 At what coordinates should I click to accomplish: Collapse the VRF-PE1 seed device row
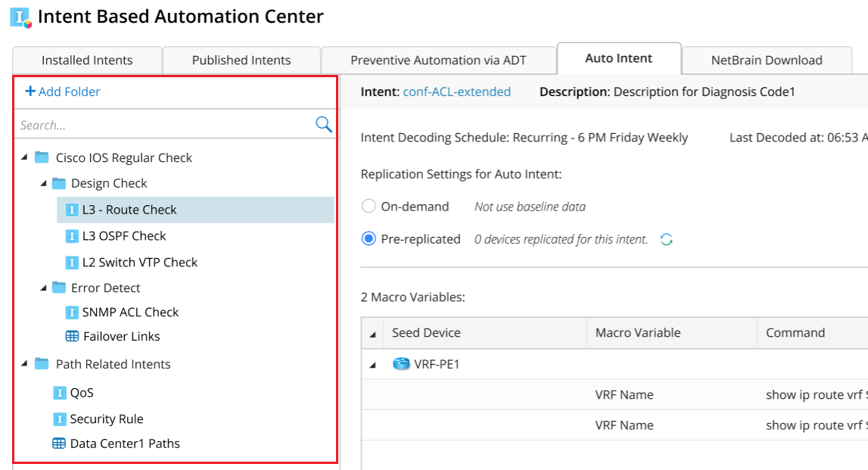[x=372, y=365]
